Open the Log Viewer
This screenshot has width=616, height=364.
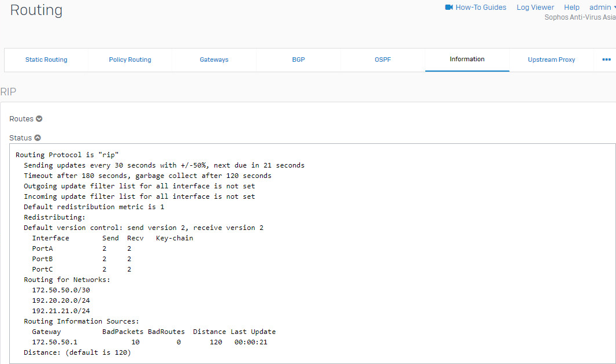[x=535, y=7]
